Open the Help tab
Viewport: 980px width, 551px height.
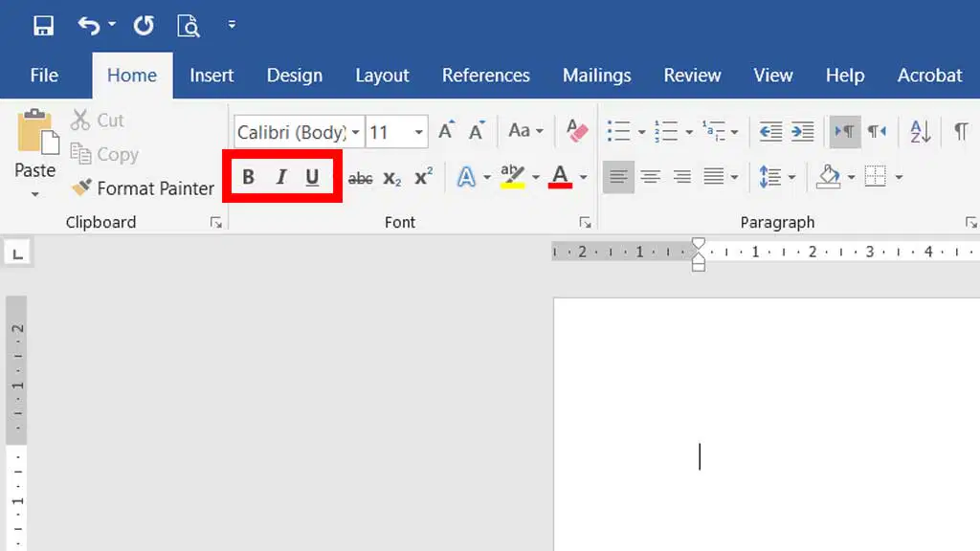click(845, 76)
